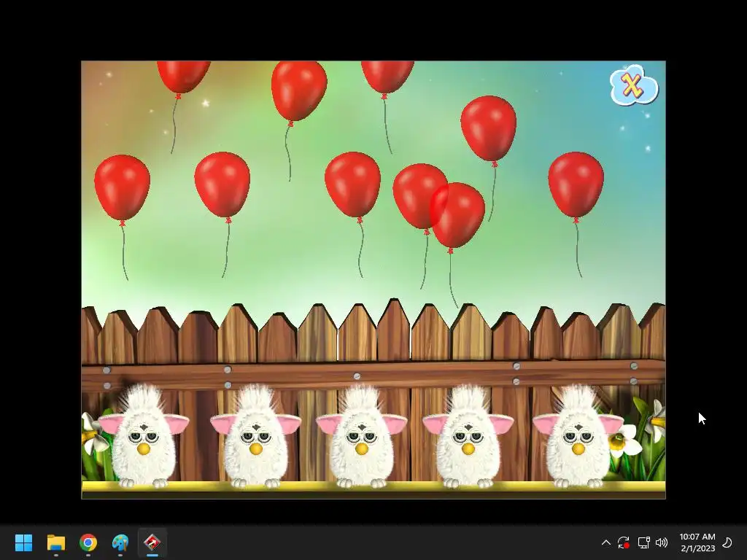Click the moon focus-assist icon in the tray
Screen dimensions: 747x560
[x=727, y=542]
